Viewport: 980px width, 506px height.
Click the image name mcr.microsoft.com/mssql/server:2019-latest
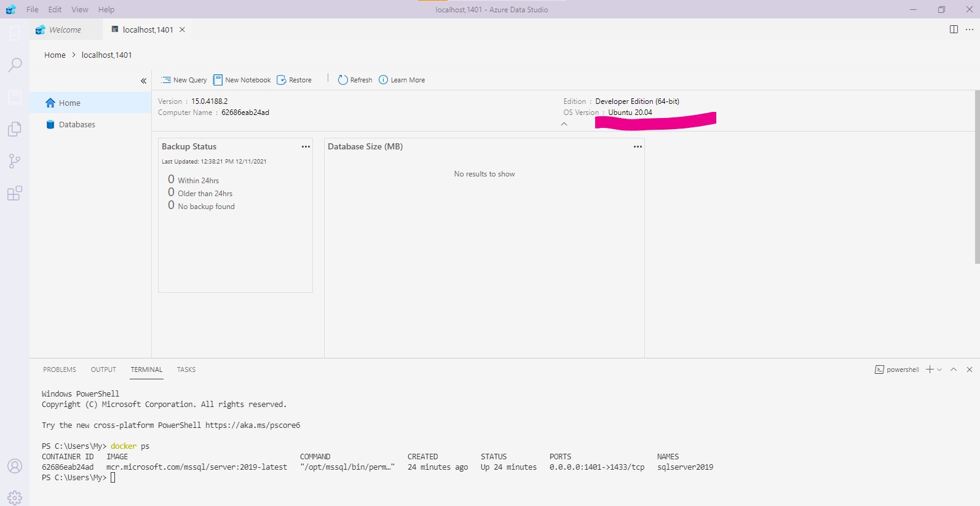pyautogui.click(x=197, y=467)
